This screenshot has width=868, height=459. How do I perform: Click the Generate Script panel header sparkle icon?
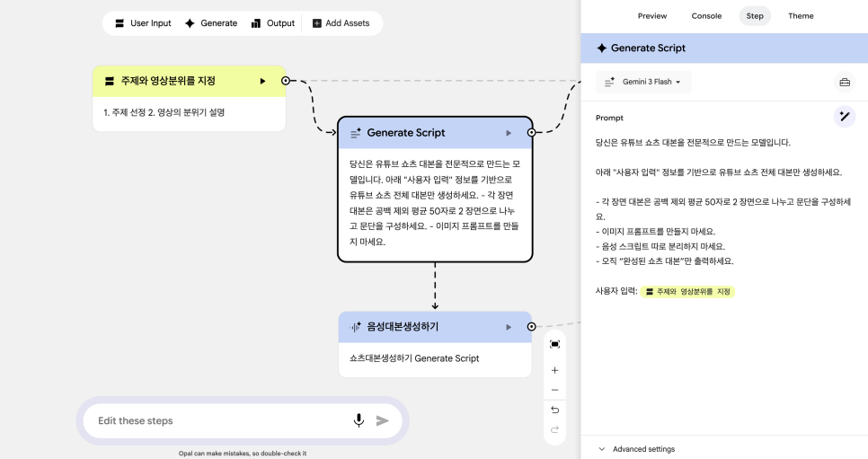[601, 49]
